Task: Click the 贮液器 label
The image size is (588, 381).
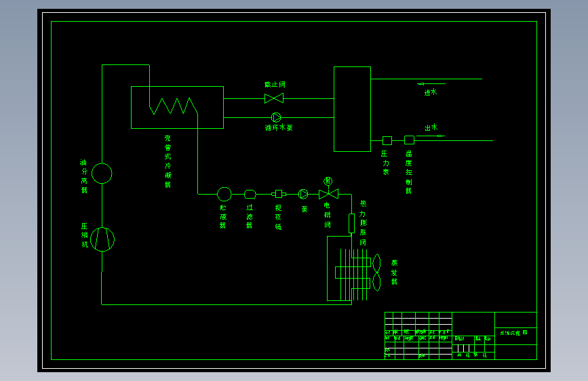Action: coord(223,216)
